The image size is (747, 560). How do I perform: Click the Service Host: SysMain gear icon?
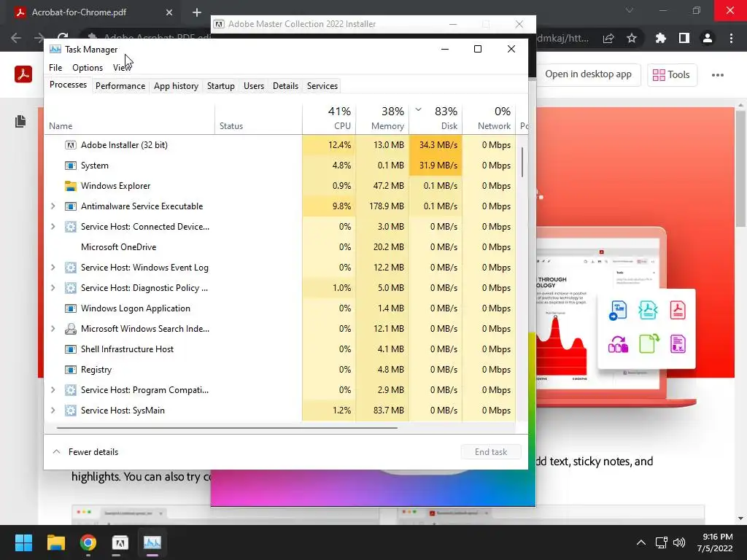[71, 411]
